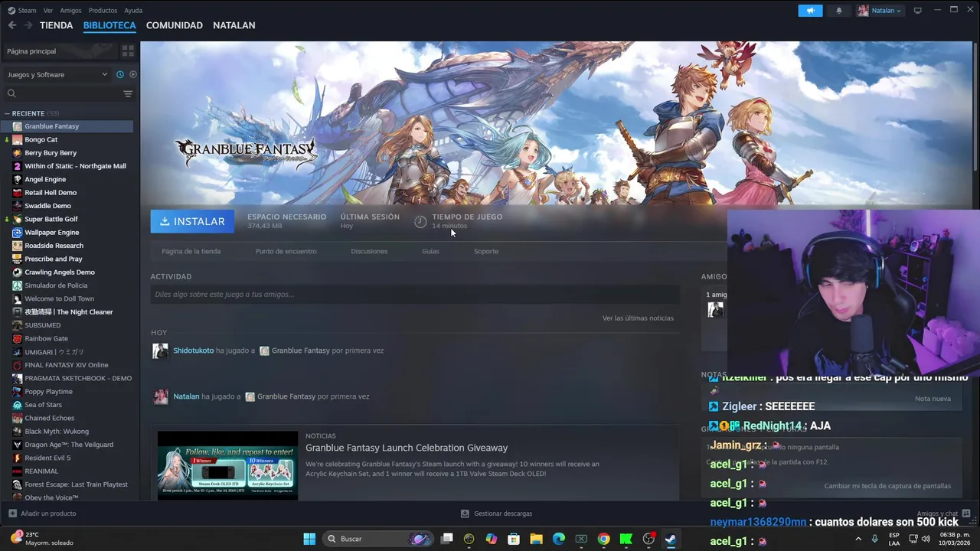Open Discusiones link
Viewport: 980px width, 551px height.
[369, 251]
